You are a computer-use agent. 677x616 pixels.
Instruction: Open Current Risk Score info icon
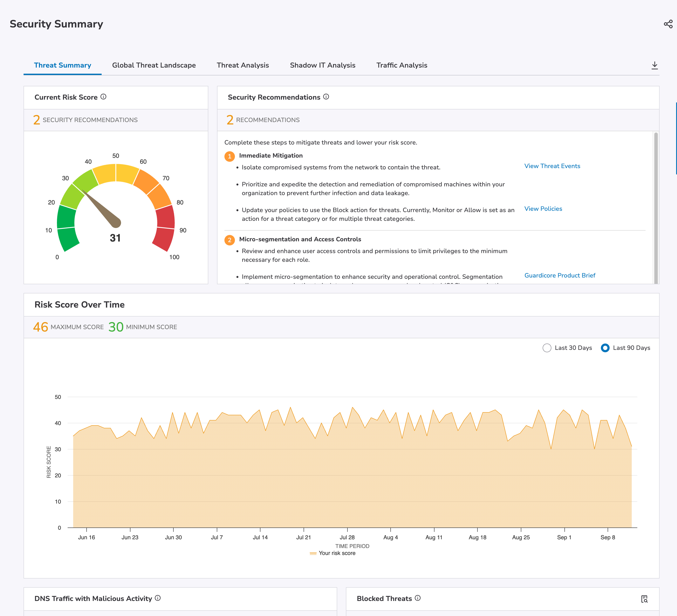(103, 97)
